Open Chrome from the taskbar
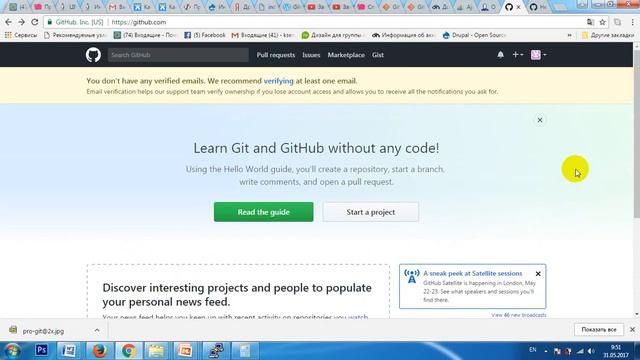Viewport: 640px width, 360px height. pos(129,351)
